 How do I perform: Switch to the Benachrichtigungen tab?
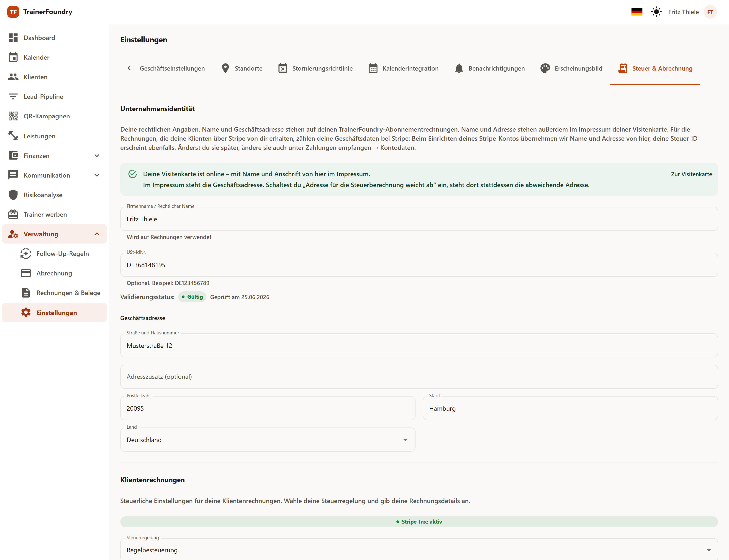click(490, 68)
